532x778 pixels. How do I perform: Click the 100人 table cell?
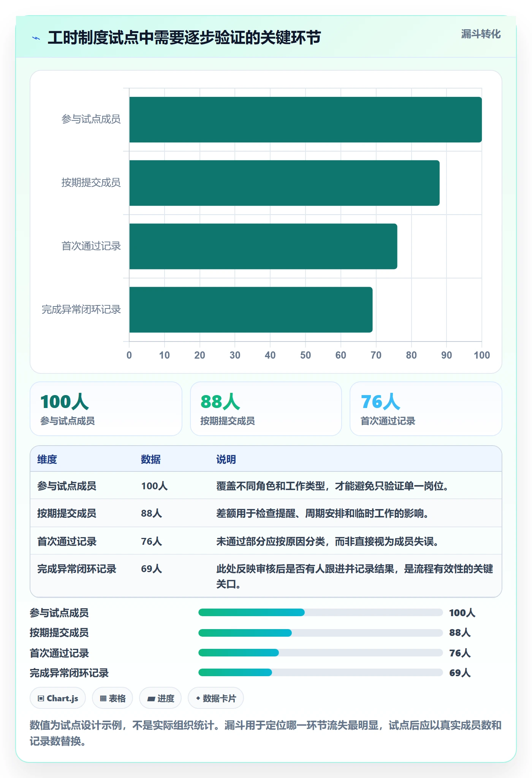point(154,486)
